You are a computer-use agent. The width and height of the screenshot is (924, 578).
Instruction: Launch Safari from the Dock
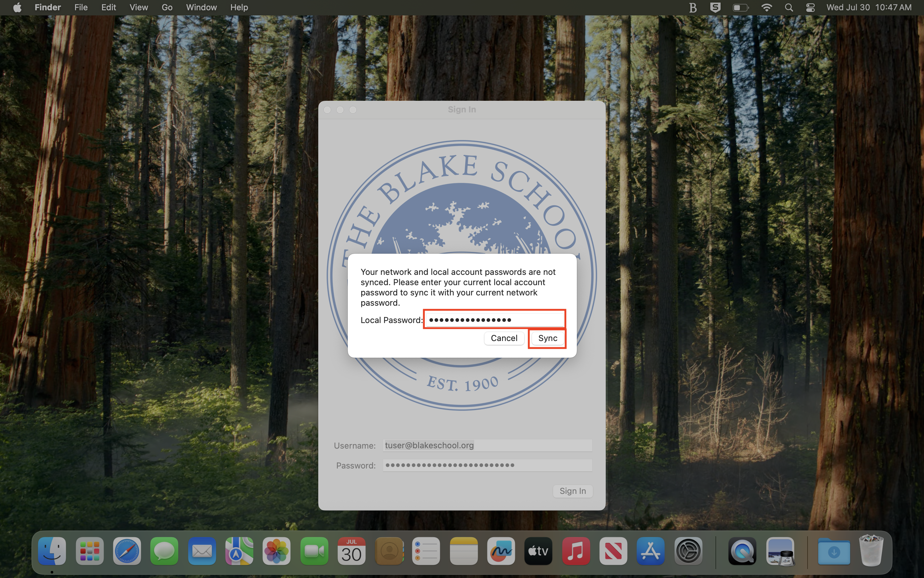click(x=127, y=551)
